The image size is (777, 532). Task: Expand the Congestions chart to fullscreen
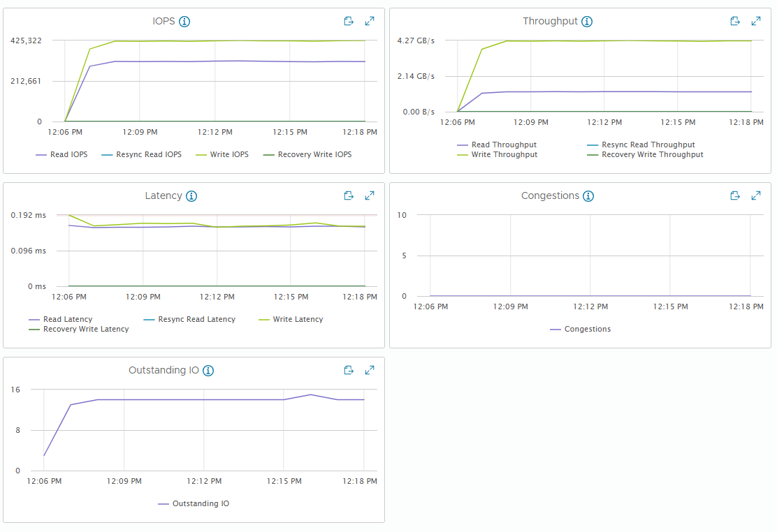[756, 195]
